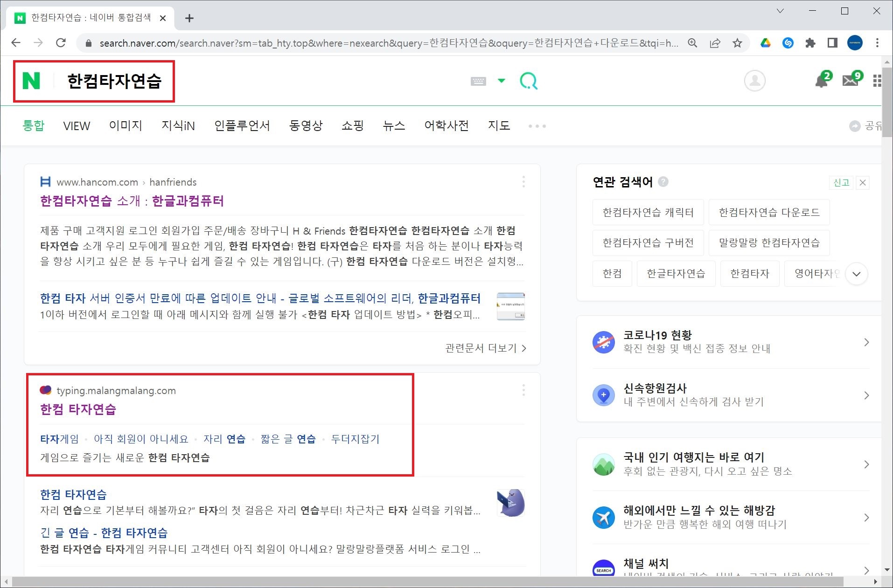Screen dimensions: 893x588
Task: Reload the page with refresh icon
Action: (x=61, y=43)
